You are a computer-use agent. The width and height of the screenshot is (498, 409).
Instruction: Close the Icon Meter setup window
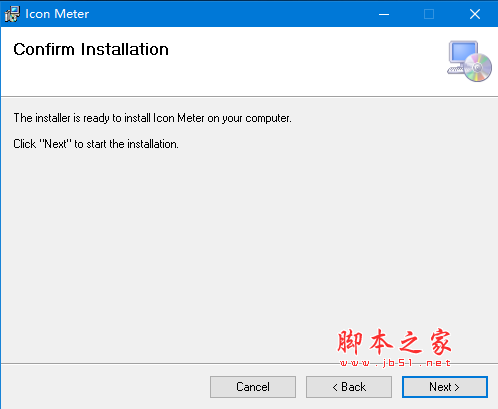(x=475, y=14)
